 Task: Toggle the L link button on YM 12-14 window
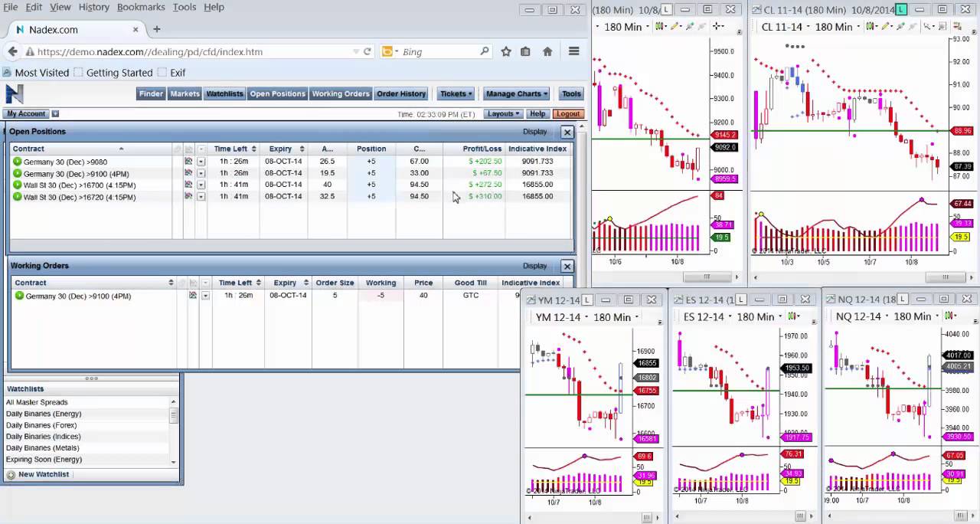(587, 300)
